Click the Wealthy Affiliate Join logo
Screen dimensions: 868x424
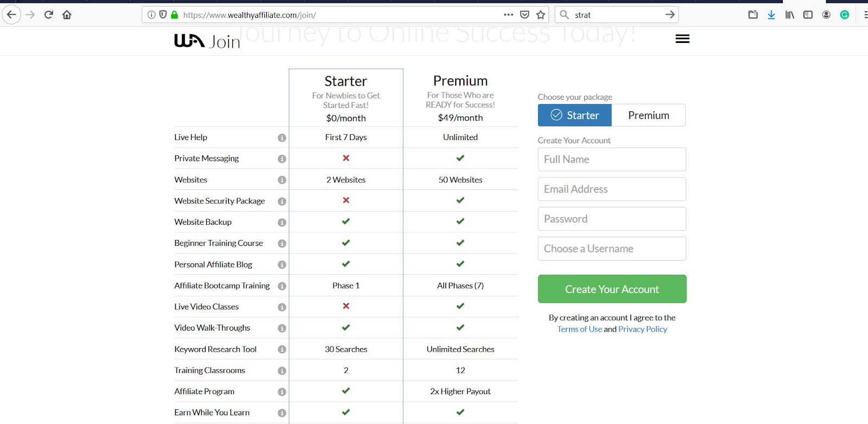pos(207,41)
